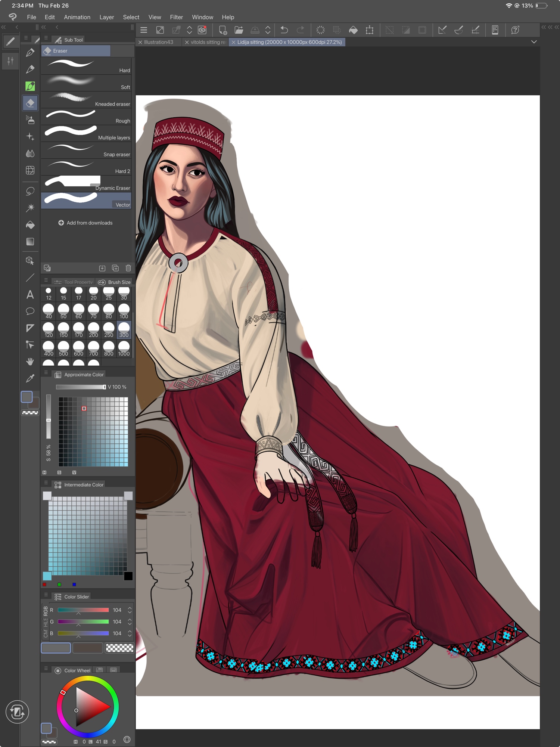
Task: Delete sub tool with trash icon
Action: 128,268
